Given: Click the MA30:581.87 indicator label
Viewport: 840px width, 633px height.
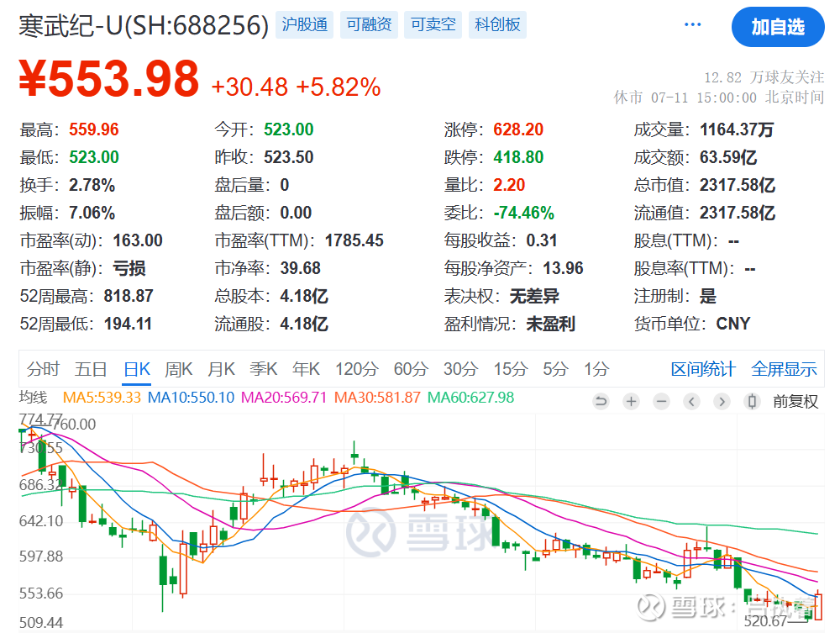Looking at the screenshot, I should pyautogui.click(x=378, y=397).
